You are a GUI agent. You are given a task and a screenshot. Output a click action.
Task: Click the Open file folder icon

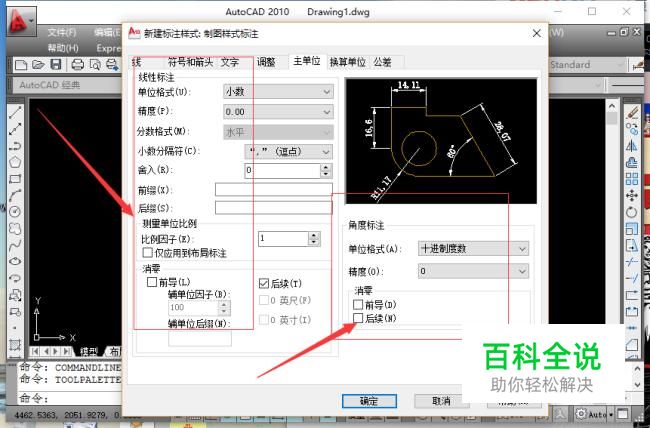tap(38, 65)
